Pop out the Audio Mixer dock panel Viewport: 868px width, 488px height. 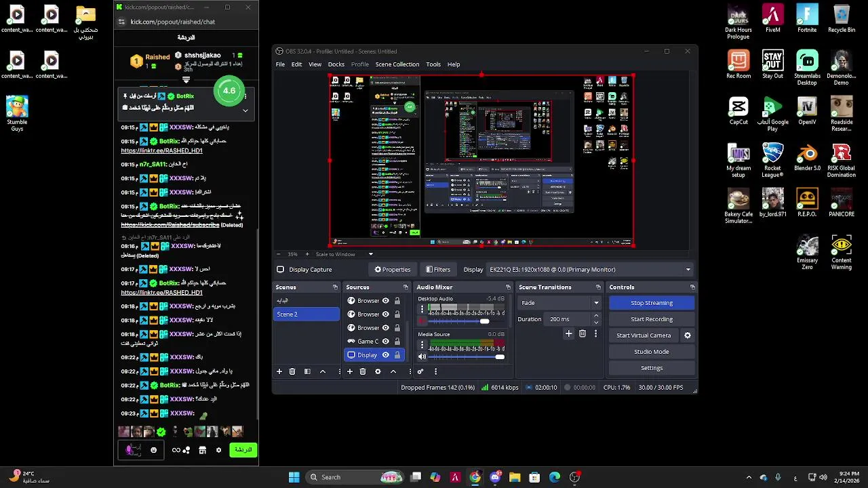[507, 287]
